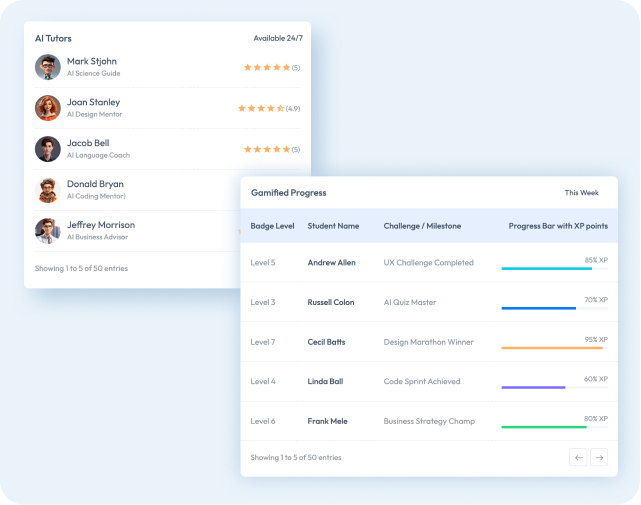The width and height of the screenshot is (641, 505).
Task: Click the previous page arrow button
Action: pyautogui.click(x=578, y=457)
